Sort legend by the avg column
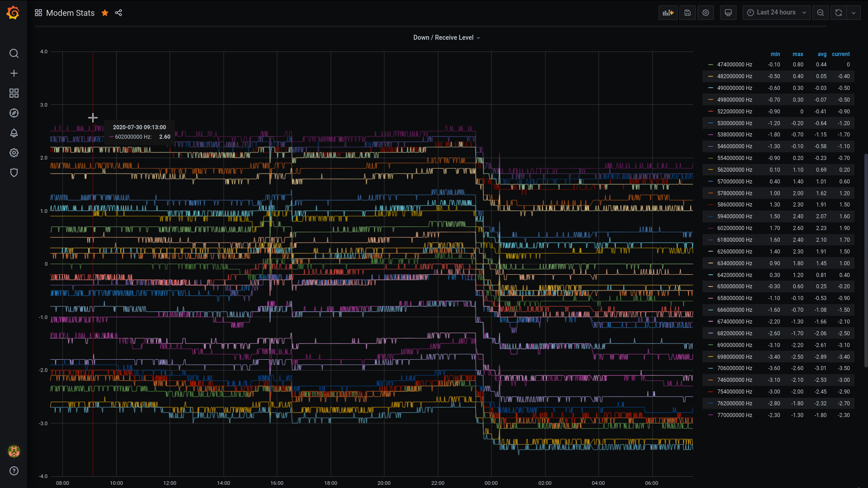868x488 pixels. 821,54
